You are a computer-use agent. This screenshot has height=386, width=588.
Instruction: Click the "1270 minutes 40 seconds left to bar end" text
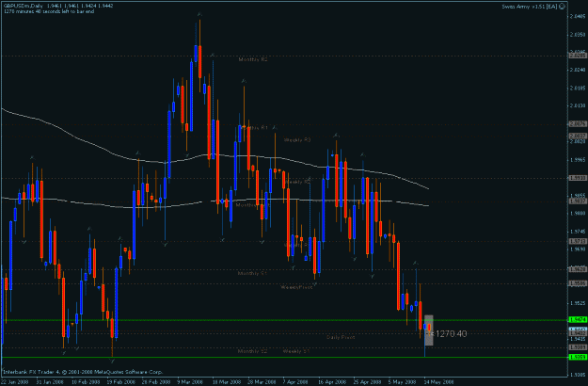point(49,11)
